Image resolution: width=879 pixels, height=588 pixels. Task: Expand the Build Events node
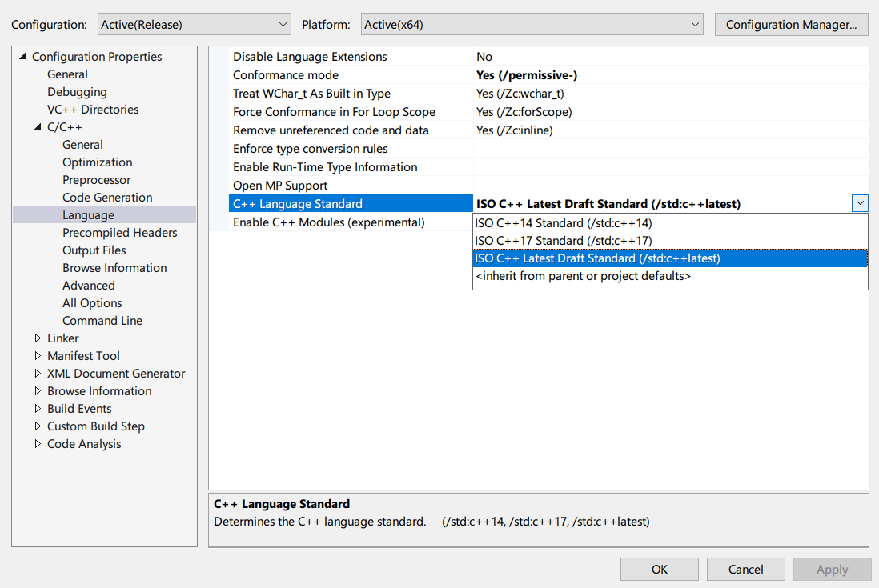point(37,408)
